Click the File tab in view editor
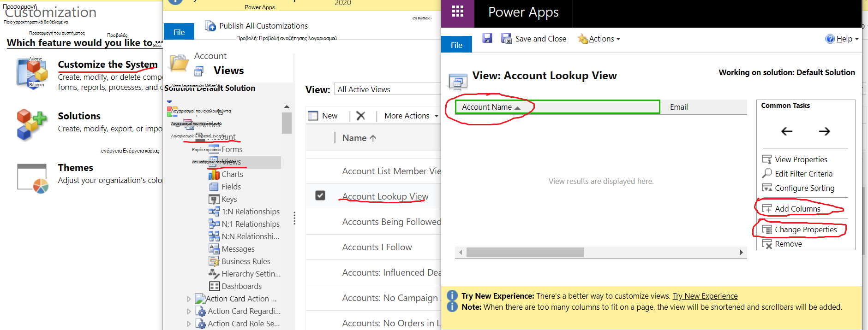The width and height of the screenshot is (868, 330). tap(456, 45)
